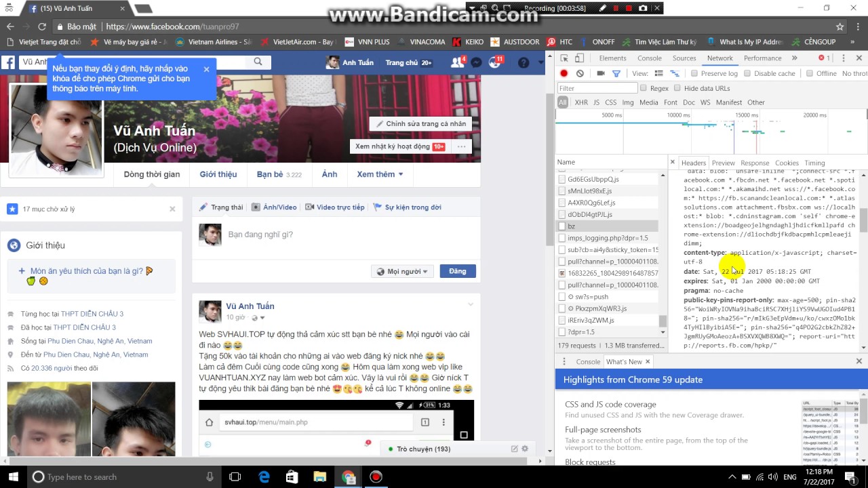868x488 pixels.
Task: Click the Xem nhật ký hoạt động button
Action: point(400,146)
